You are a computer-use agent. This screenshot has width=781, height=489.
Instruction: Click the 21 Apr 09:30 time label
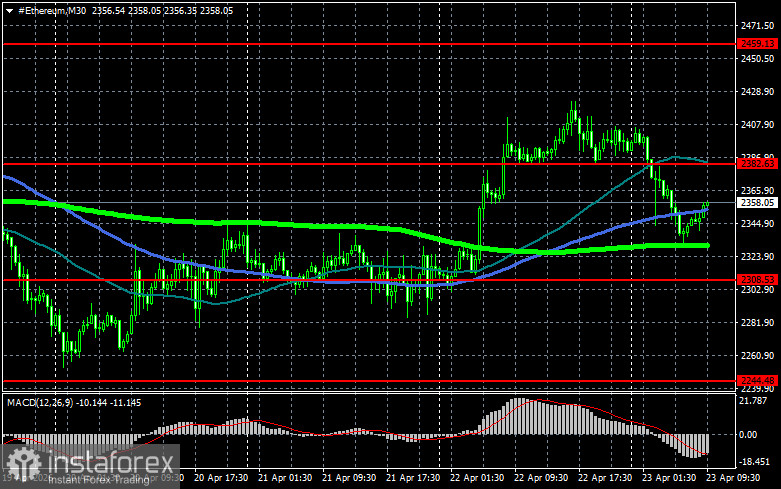click(x=349, y=478)
